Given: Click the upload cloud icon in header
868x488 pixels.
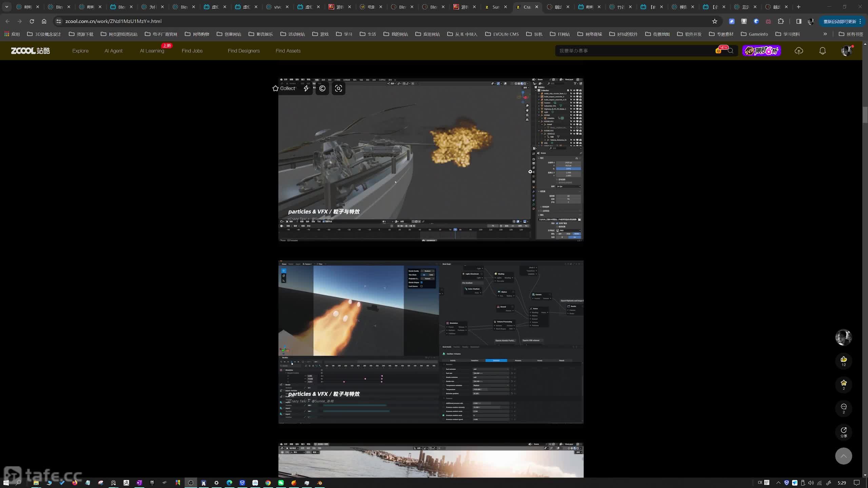Looking at the screenshot, I should [x=799, y=51].
